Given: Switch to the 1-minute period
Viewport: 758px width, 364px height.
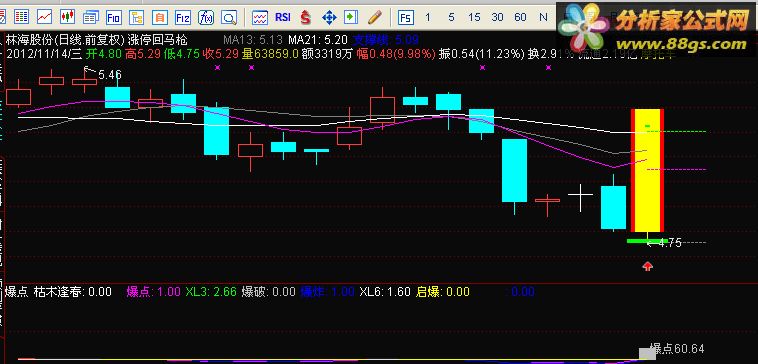Looking at the screenshot, I should click(x=427, y=17).
